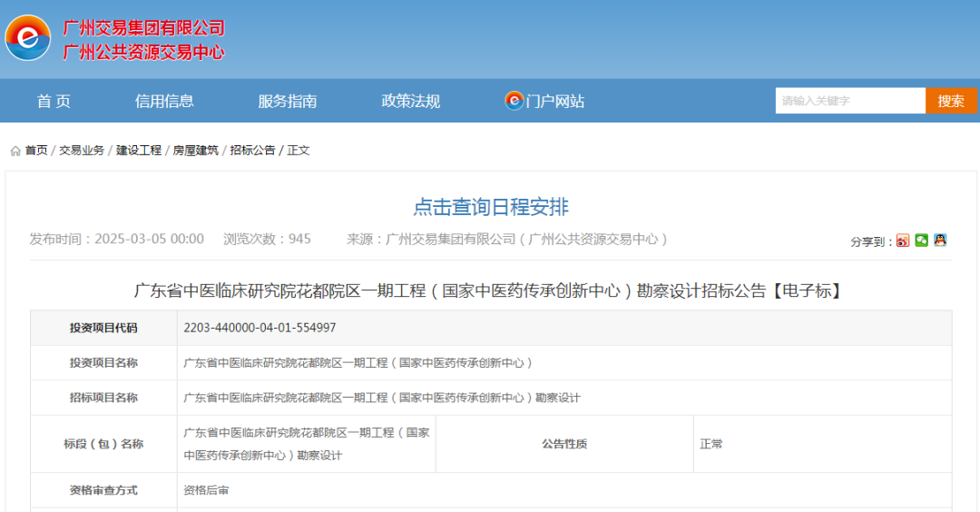The image size is (980, 512).
Task: Go to 交易业务 breadcrumb link
Action: [82, 151]
